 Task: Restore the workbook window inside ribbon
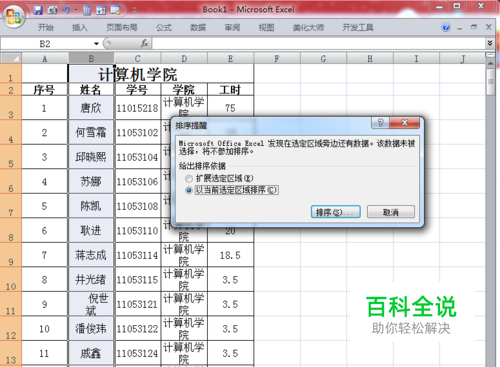click(x=474, y=27)
